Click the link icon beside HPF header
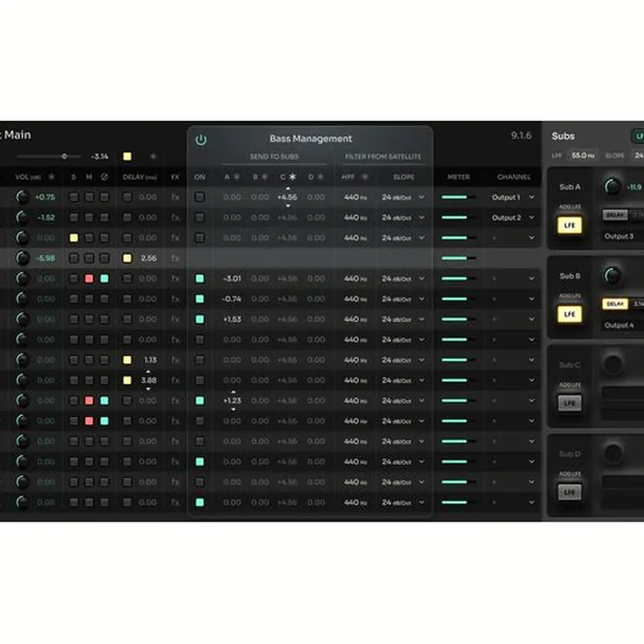 pyautogui.click(x=365, y=176)
